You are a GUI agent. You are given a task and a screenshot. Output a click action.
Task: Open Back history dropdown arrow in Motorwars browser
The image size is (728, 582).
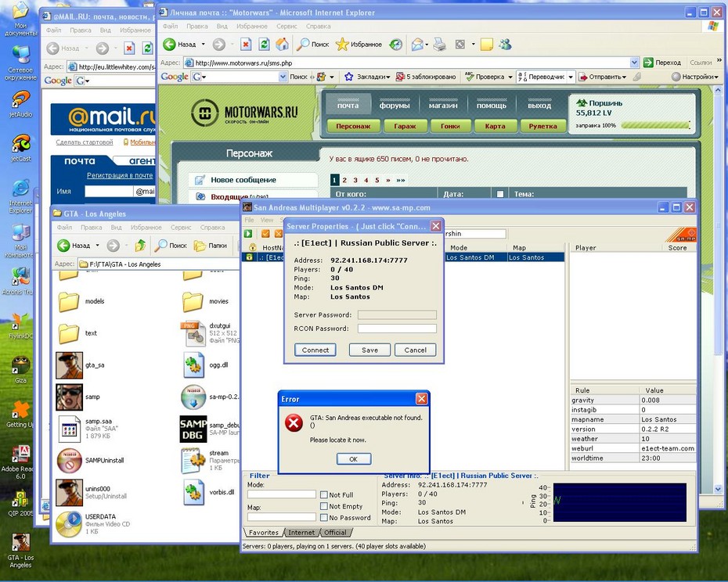tap(203, 45)
